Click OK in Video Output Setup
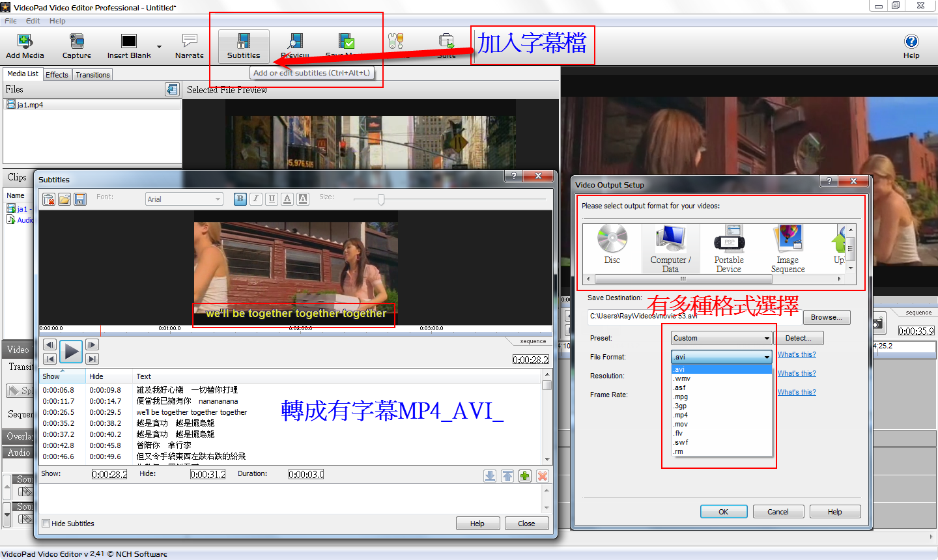The height and width of the screenshot is (560, 938). pos(724,512)
